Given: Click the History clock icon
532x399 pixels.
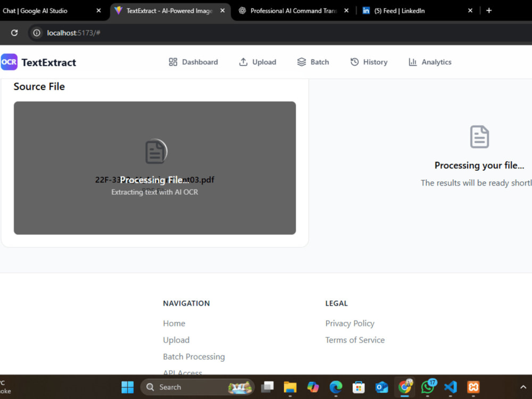Looking at the screenshot, I should [x=354, y=62].
